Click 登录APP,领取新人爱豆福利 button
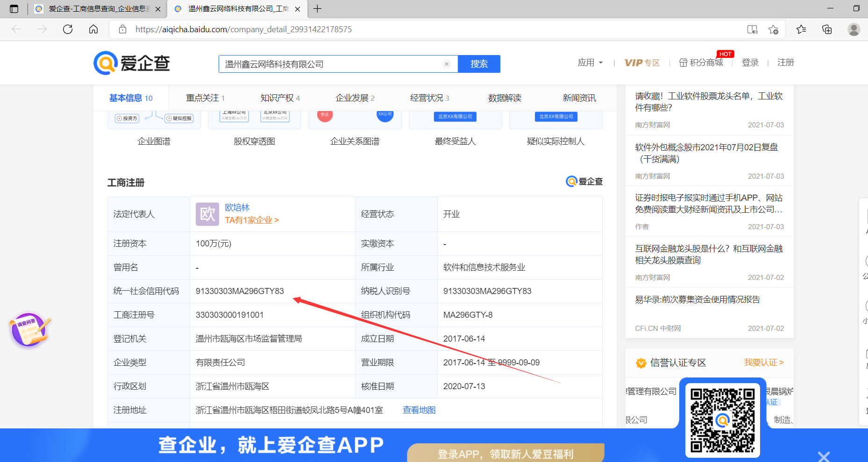868x462 pixels. (x=505, y=453)
